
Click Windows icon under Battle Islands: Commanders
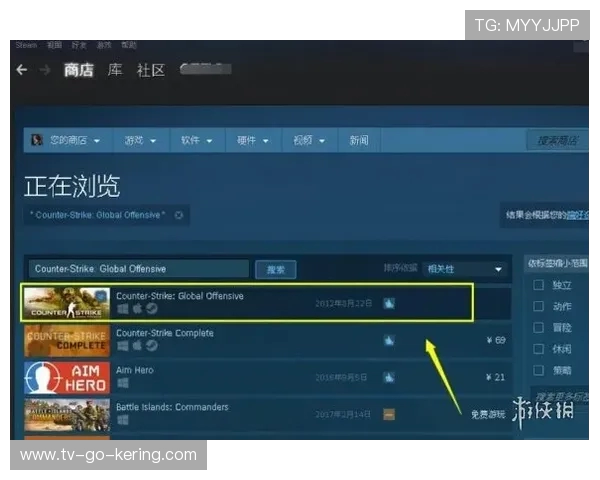(x=122, y=420)
